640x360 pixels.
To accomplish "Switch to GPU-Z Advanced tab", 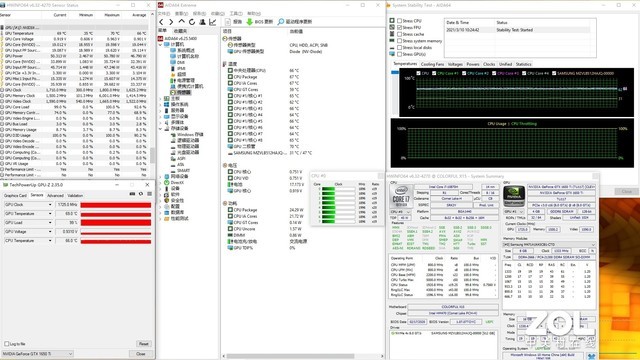I will tap(55, 196).
